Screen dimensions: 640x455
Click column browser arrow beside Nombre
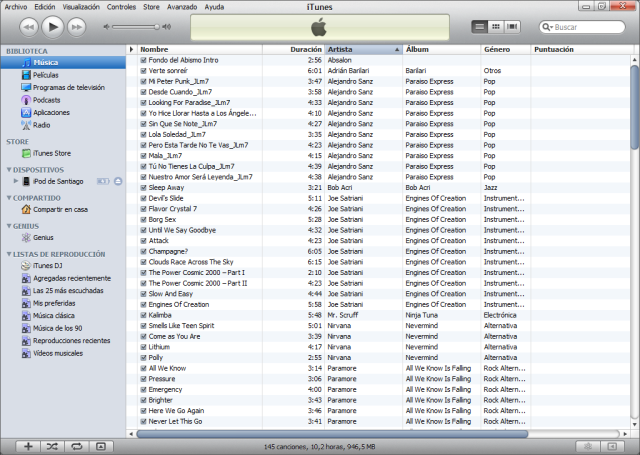pyautogui.click(x=131, y=49)
